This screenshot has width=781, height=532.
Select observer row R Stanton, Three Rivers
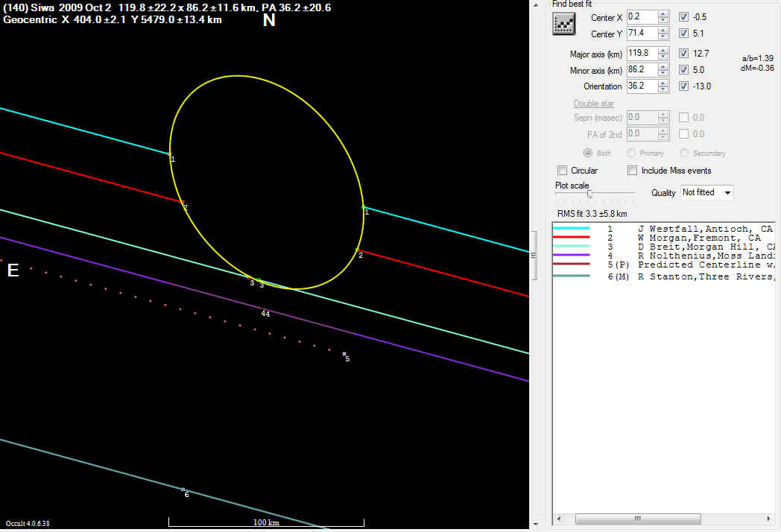point(663,276)
